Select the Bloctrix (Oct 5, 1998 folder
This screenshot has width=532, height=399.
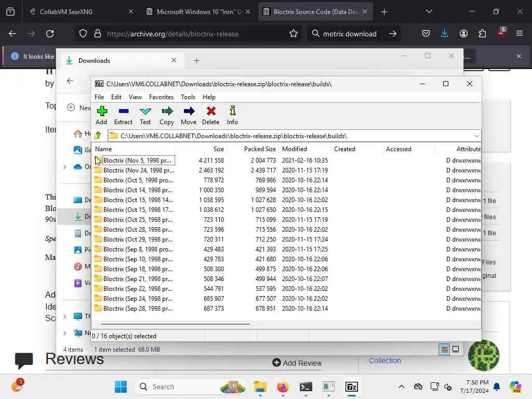[138, 180]
